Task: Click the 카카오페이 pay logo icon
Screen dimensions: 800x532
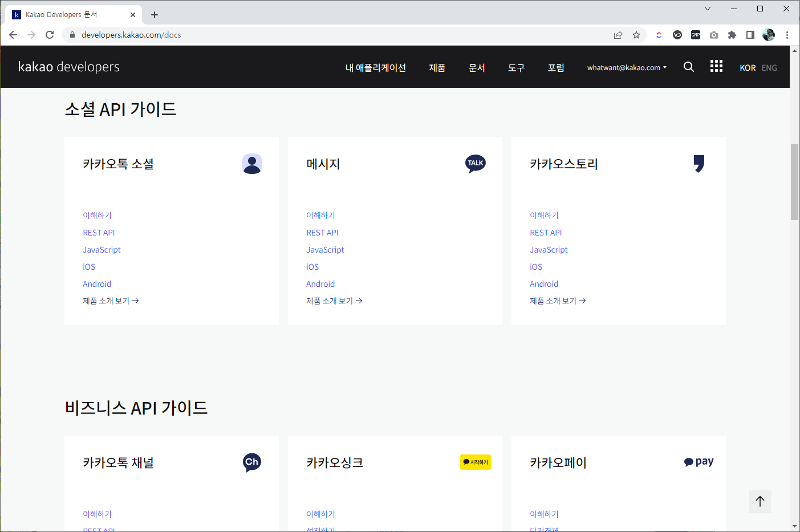Action: point(699,462)
